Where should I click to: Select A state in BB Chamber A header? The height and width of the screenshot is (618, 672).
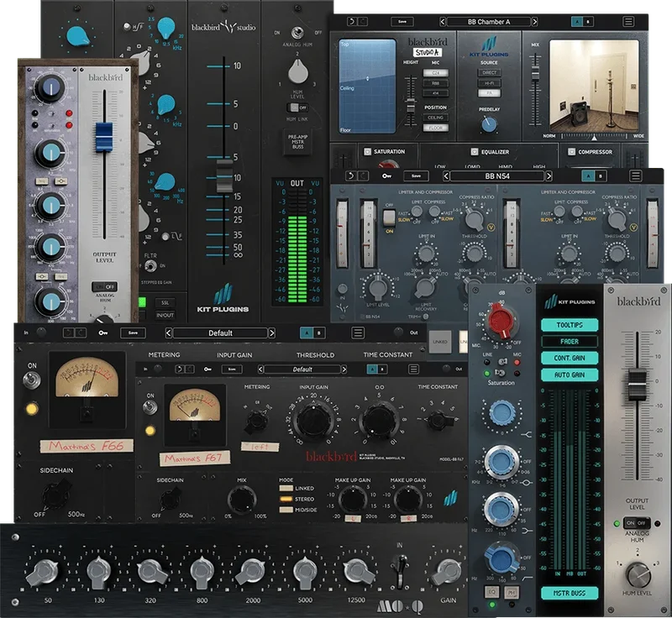[577, 22]
